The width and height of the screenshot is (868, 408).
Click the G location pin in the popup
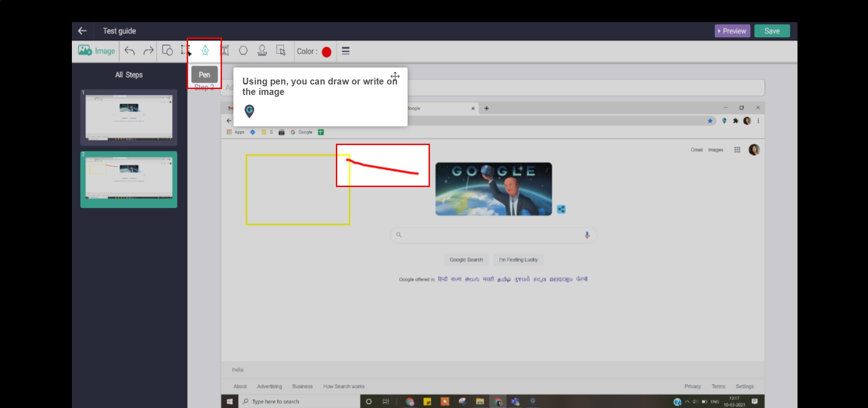[250, 111]
